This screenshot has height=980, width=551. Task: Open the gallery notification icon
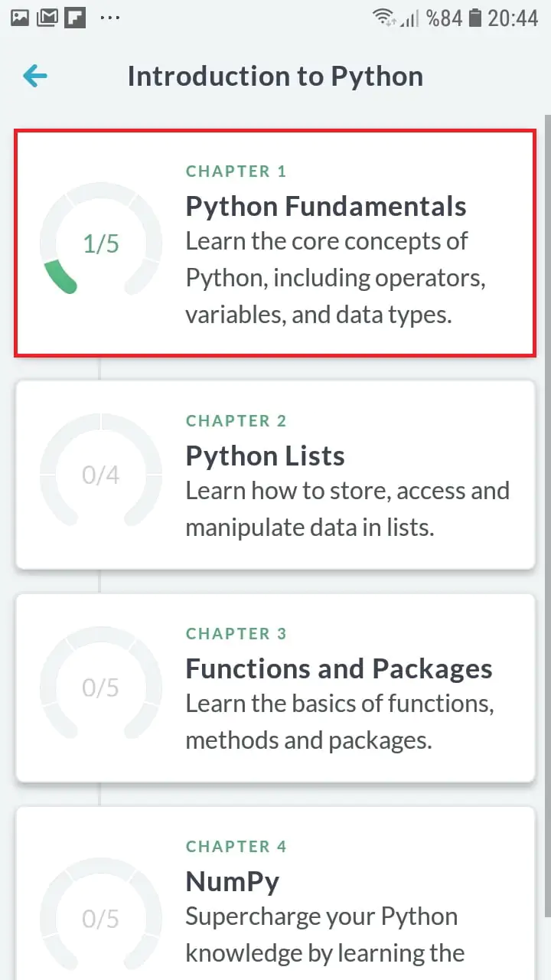[19, 18]
